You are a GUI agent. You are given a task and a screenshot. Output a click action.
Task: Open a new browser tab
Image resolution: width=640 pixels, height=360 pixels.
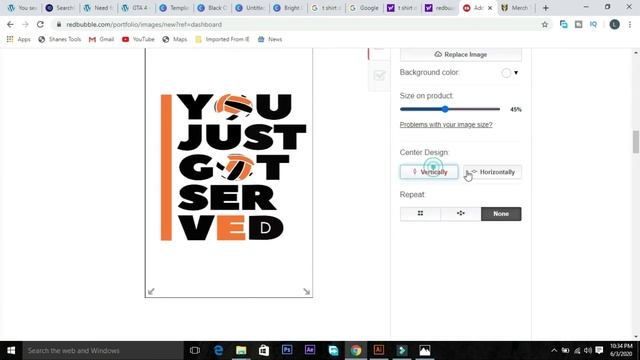point(546,8)
